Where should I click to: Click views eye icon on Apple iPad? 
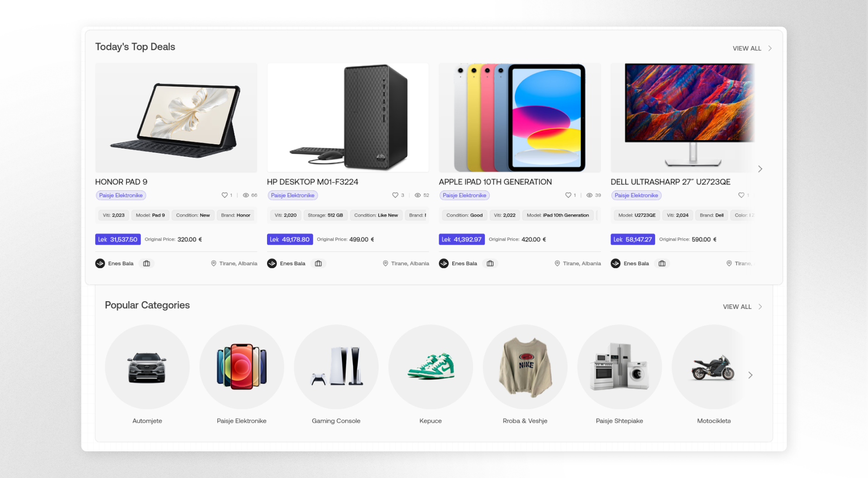[x=590, y=195]
